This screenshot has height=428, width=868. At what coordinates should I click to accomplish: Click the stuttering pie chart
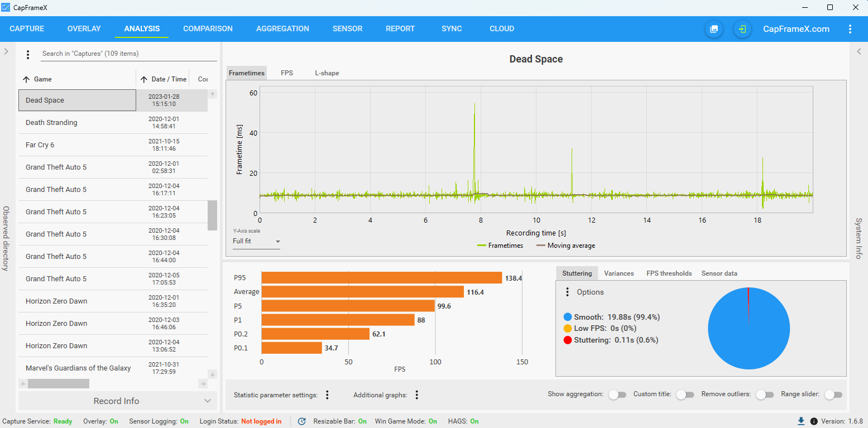pos(749,328)
